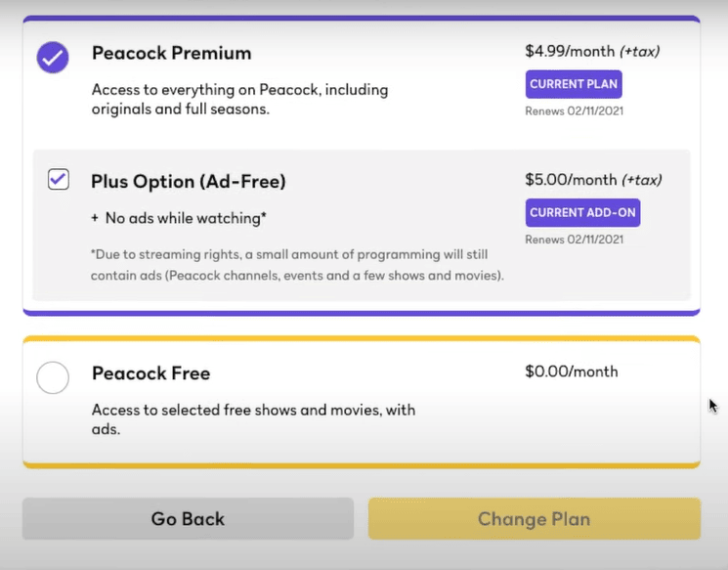Click the Premium plan description text
Viewport: 728px width, 570px height.
(x=239, y=99)
